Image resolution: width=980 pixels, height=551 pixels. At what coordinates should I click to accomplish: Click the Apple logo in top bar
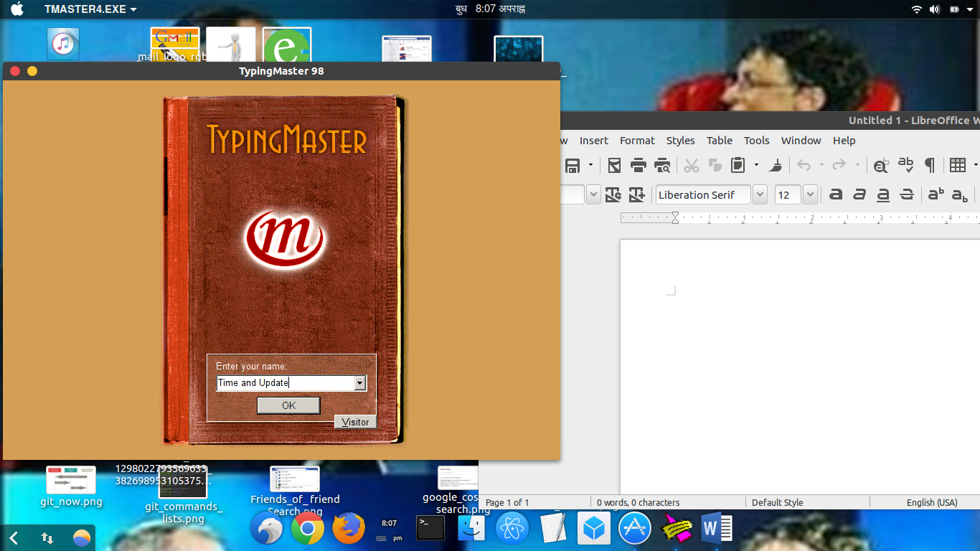[17, 9]
